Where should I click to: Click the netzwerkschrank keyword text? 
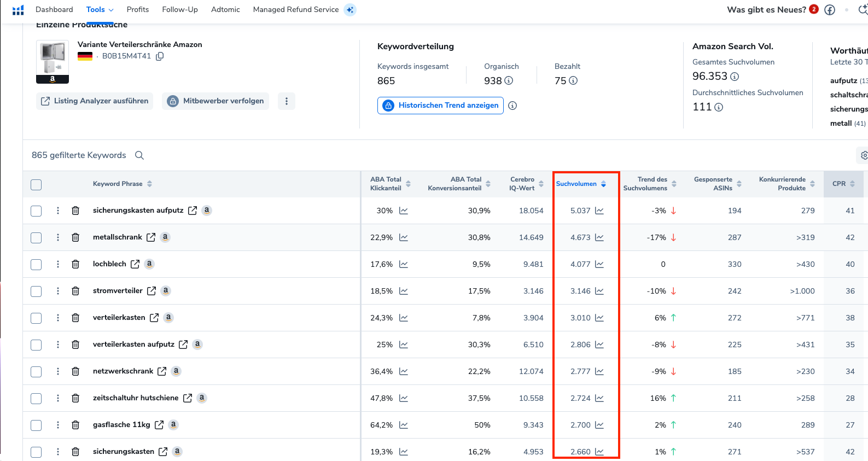point(123,371)
